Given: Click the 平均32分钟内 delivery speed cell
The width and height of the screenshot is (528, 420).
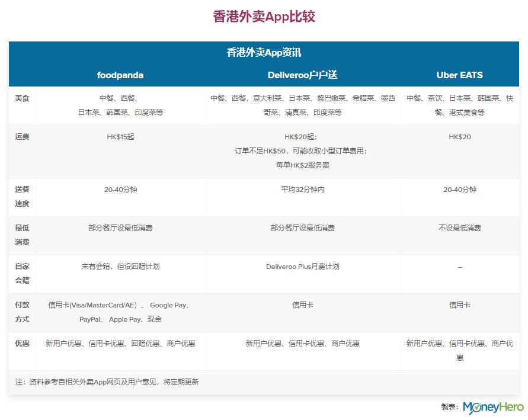Looking at the screenshot, I should point(303,190).
